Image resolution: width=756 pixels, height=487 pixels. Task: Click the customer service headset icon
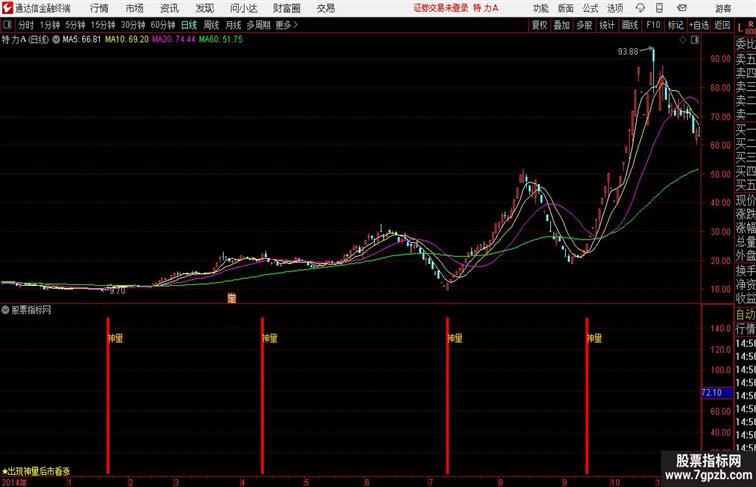click(640, 8)
